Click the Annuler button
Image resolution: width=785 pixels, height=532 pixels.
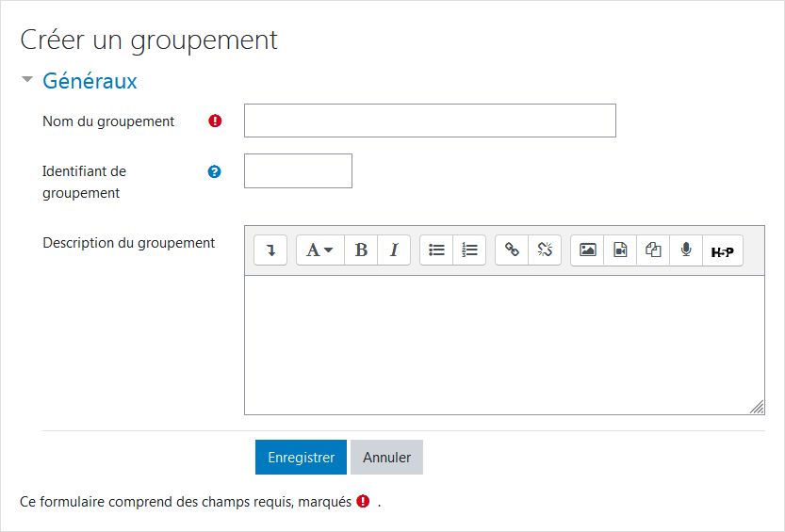coord(386,458)
